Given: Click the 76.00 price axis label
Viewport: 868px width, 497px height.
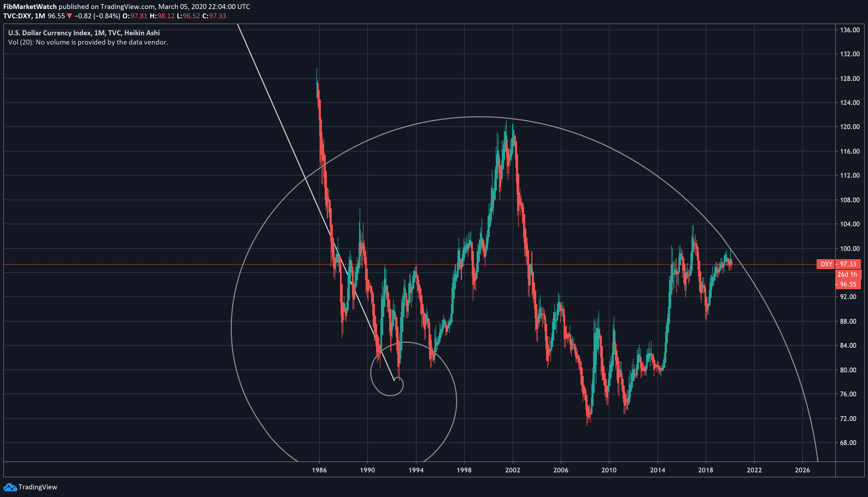Looking at the screenshot, I should point(848,394).
